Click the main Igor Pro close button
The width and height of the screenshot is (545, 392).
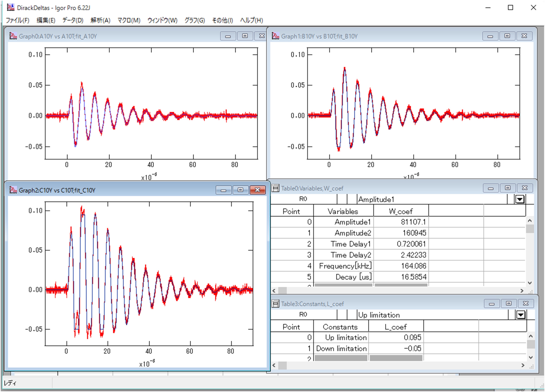534,8
